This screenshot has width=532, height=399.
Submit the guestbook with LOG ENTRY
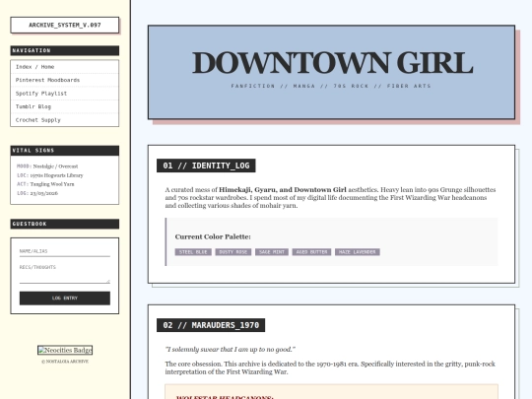coord(65,299)
